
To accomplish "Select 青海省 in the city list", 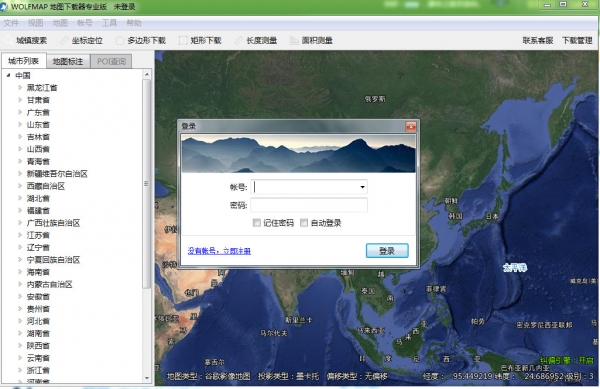I will coord(38,161).
